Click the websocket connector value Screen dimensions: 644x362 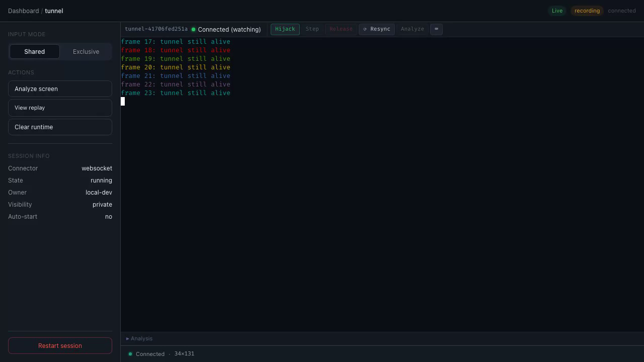(x=97, y=168)
